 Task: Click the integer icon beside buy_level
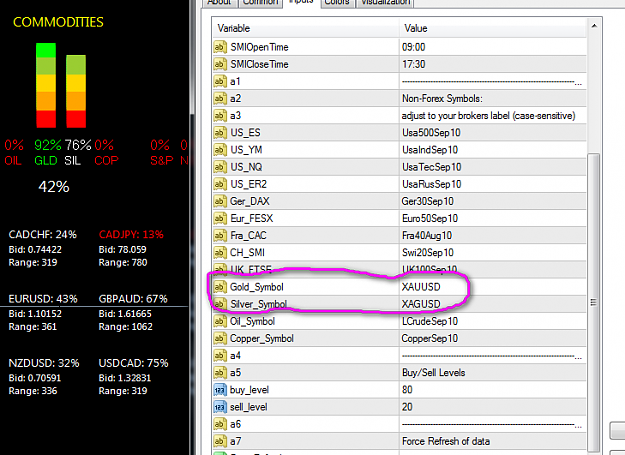click(x=220, y=390)
